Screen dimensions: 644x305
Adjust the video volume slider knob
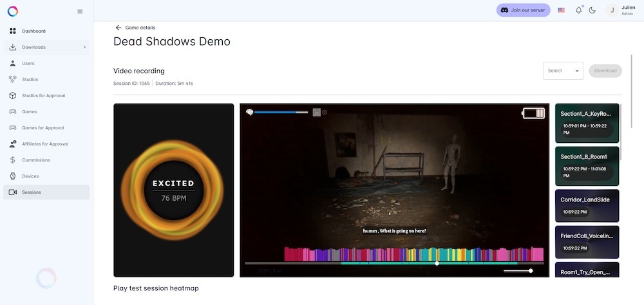click(x=531, y=270)
